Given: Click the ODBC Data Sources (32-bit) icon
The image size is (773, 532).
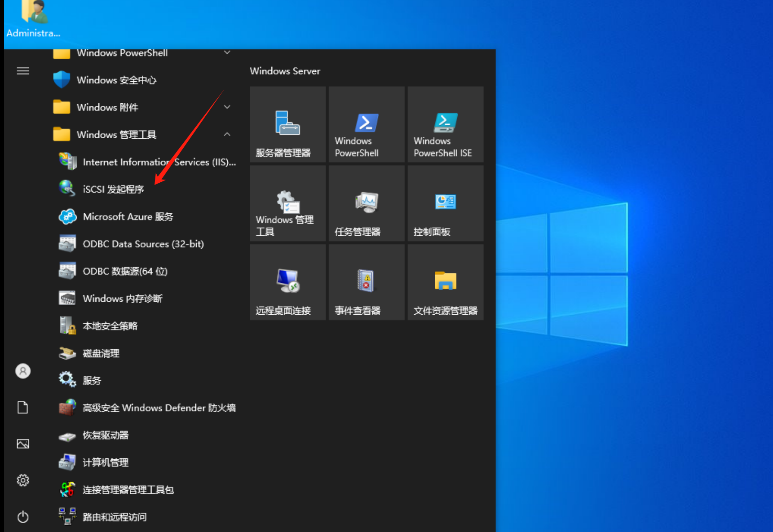Looking at the screenshot, I should [67, 244].
